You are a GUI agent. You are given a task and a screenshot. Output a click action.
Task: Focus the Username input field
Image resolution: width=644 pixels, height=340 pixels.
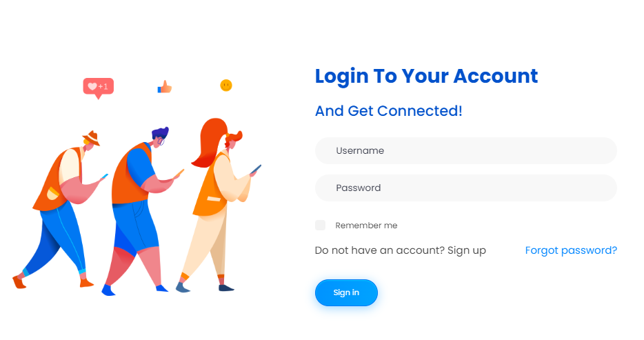[465, 151]
